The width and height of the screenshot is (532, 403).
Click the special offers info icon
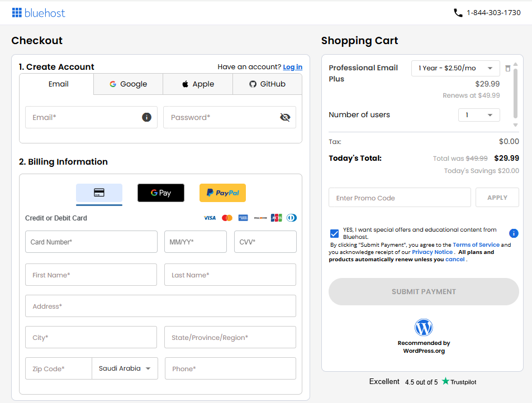514,233
